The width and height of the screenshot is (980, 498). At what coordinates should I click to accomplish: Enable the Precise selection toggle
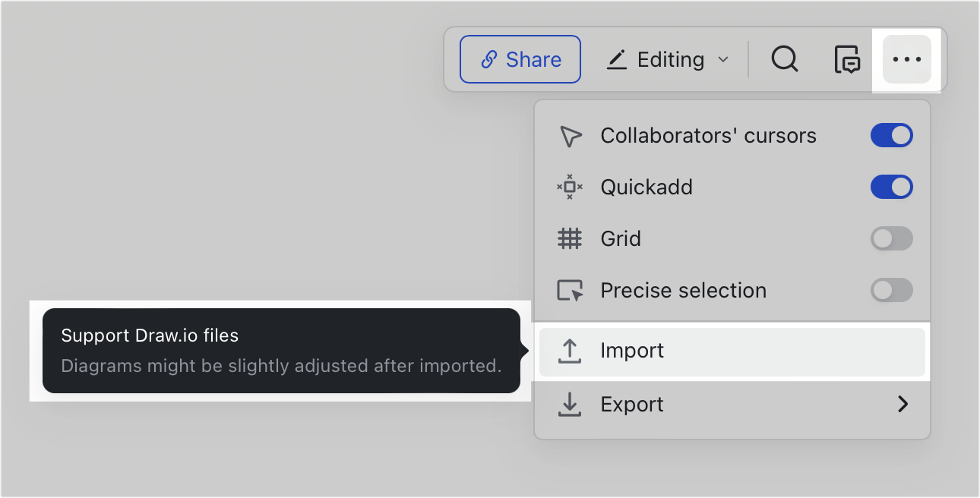click(x=892, y=290)
